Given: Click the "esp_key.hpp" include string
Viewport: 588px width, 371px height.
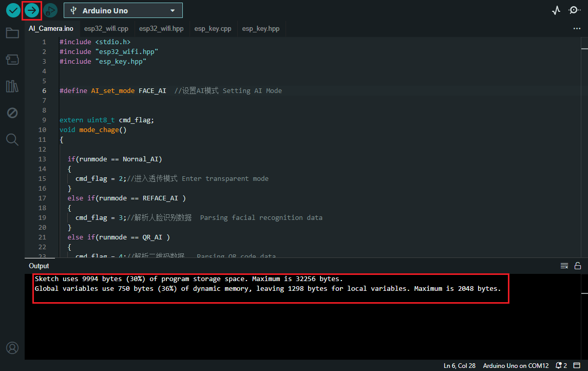Looking at the screenshot, I should point(121,62).
